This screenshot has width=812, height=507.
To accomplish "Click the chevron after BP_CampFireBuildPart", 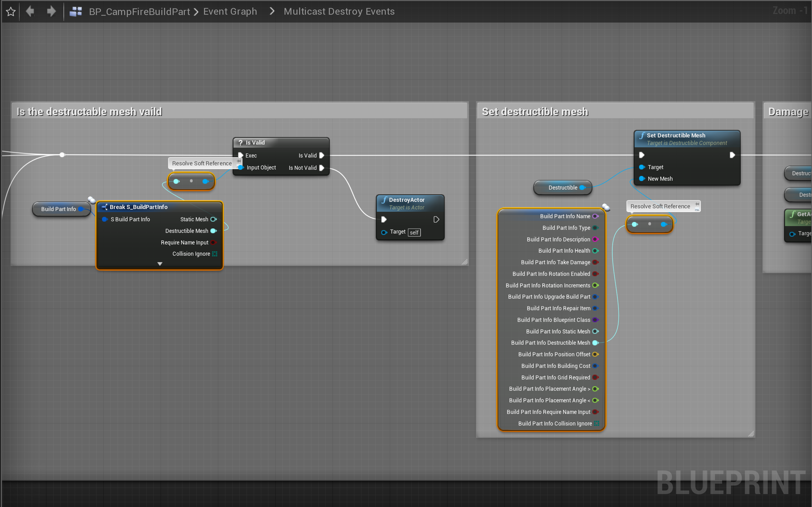I will point(196,12).
